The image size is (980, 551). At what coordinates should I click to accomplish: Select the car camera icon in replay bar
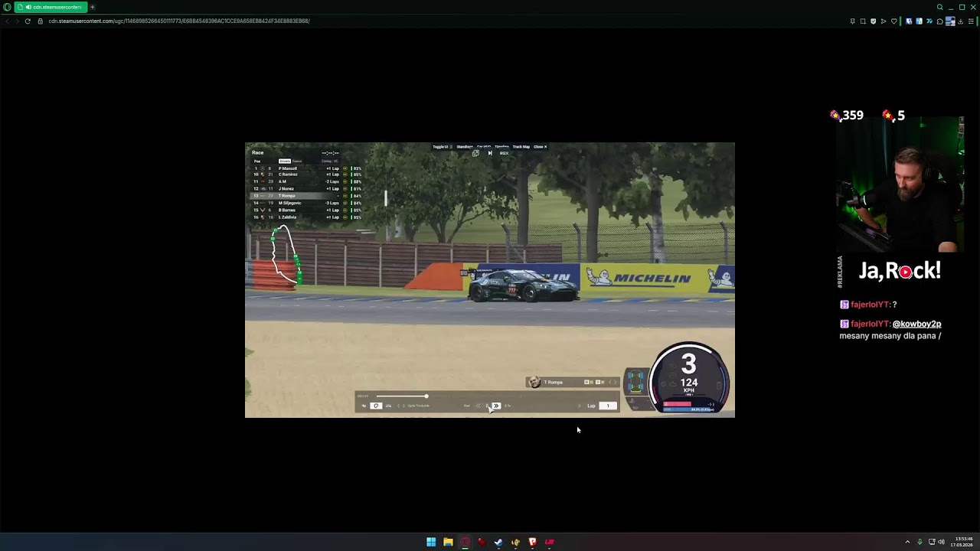point(388,406)
